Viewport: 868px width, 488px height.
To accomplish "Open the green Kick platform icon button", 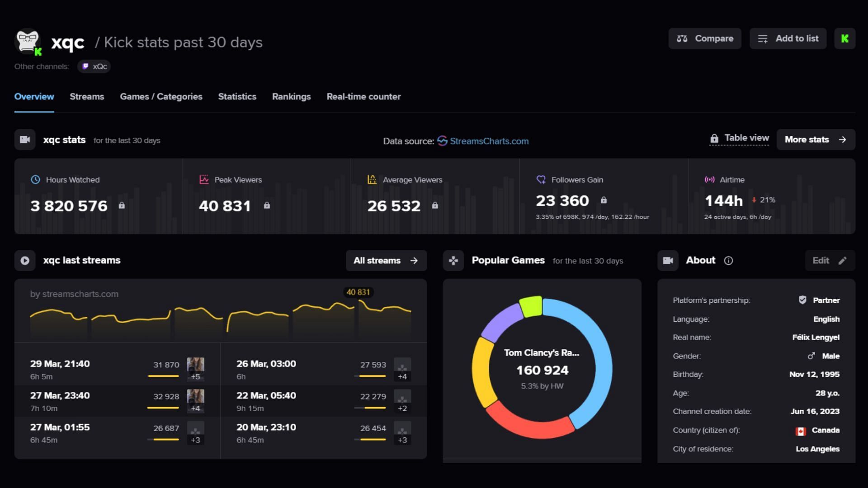I will [x=844, y=38].
